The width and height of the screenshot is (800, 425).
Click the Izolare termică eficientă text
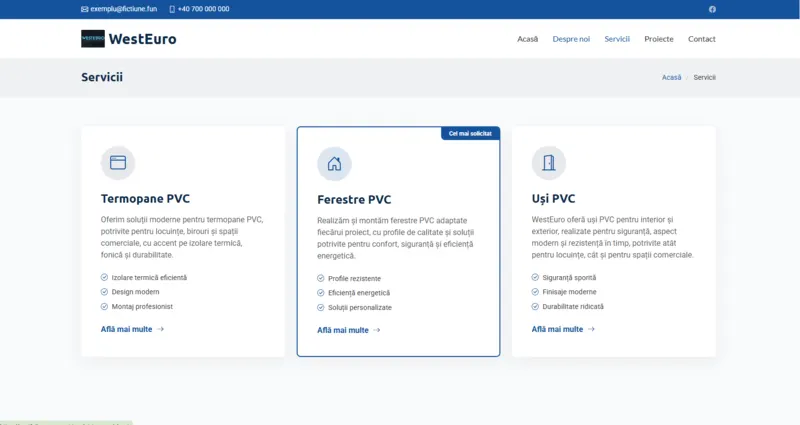149,278
